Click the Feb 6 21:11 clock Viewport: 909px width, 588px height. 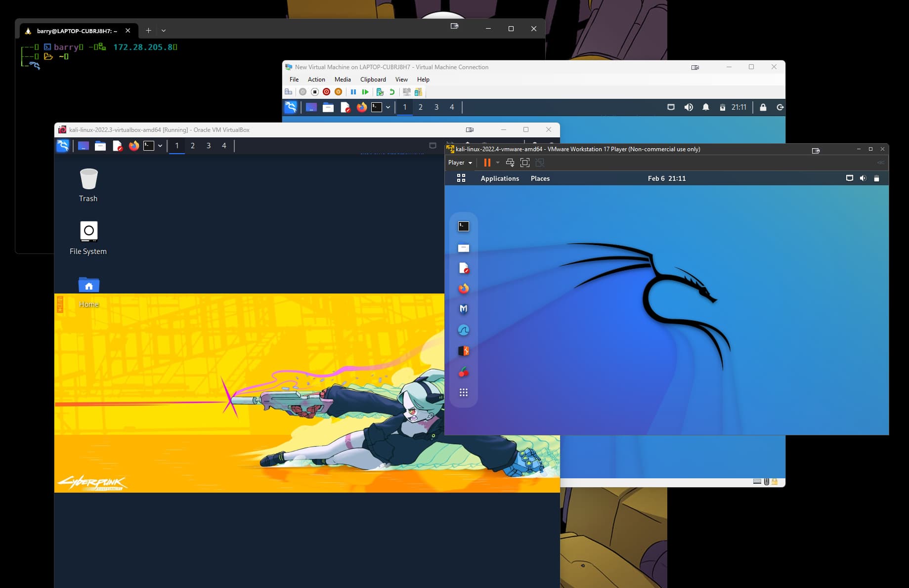tap(666, 178)
